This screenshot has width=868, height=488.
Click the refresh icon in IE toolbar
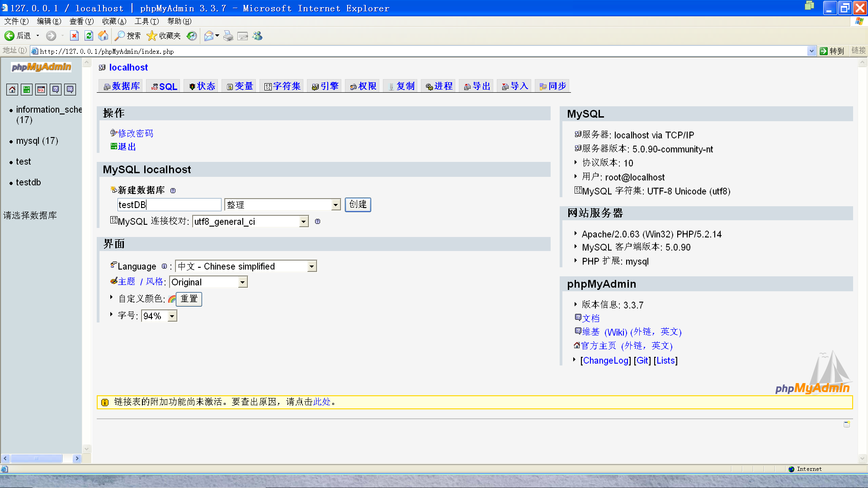(x=89, y=36)
